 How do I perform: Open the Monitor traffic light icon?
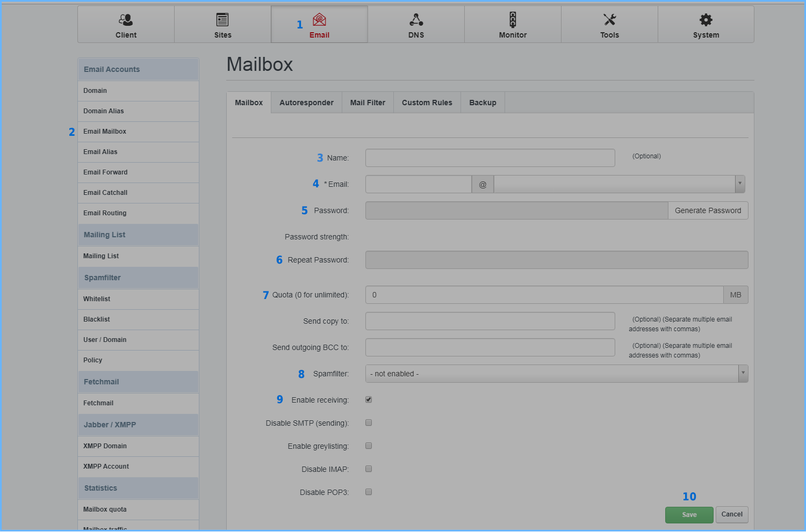tap(513, 20)
